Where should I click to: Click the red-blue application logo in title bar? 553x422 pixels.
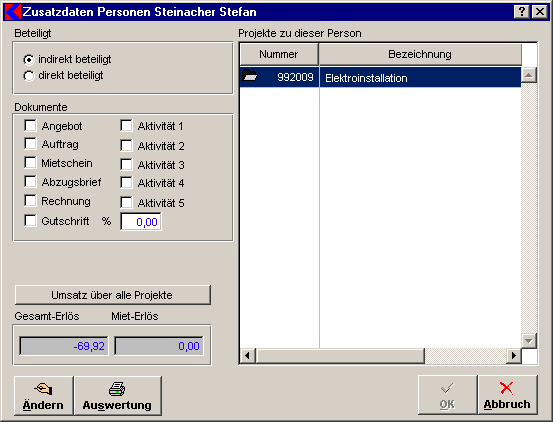point(13,12)
